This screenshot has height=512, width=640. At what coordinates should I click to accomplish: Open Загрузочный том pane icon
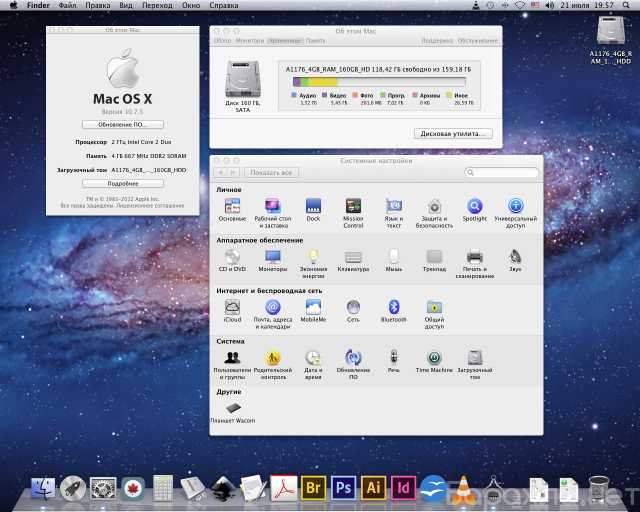tap(475, 365)
